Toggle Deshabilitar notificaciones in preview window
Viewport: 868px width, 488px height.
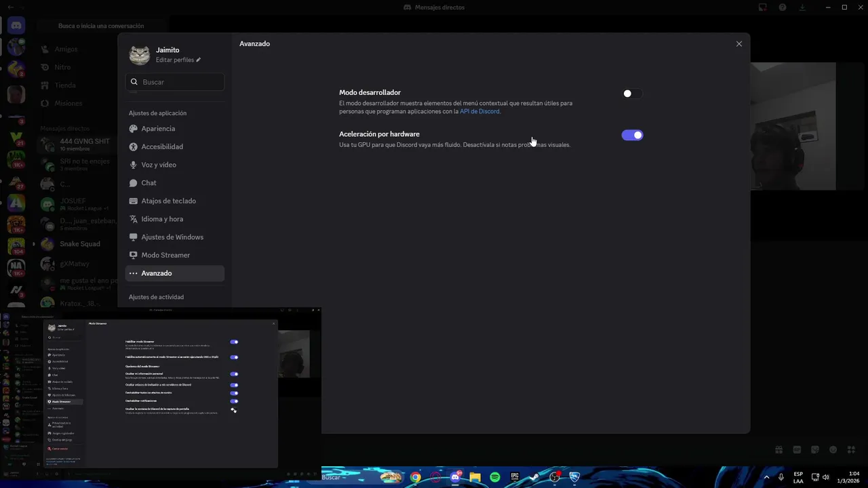[234, 401]
